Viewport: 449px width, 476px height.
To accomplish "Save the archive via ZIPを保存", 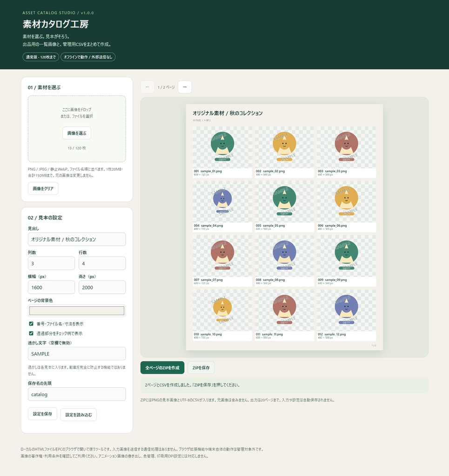I will [201, 368].
